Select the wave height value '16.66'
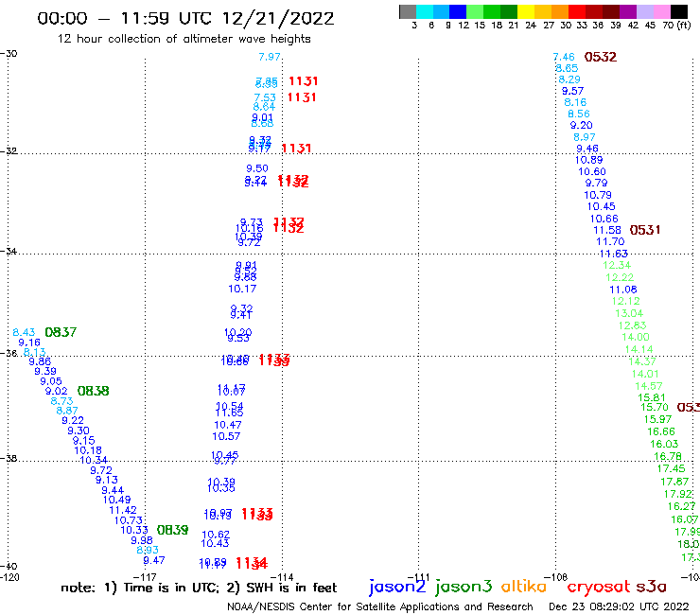700x615 pixels. click(x=661, y=431)
